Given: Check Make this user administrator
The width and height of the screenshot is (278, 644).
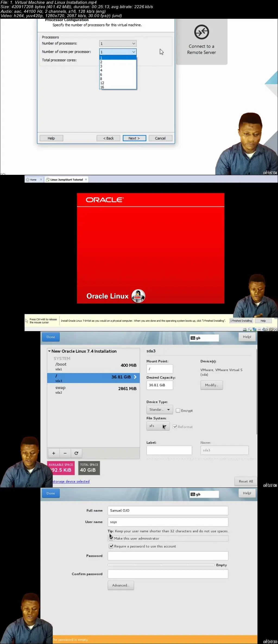Looking at the screenshot, I should click(x=111, y=538).
